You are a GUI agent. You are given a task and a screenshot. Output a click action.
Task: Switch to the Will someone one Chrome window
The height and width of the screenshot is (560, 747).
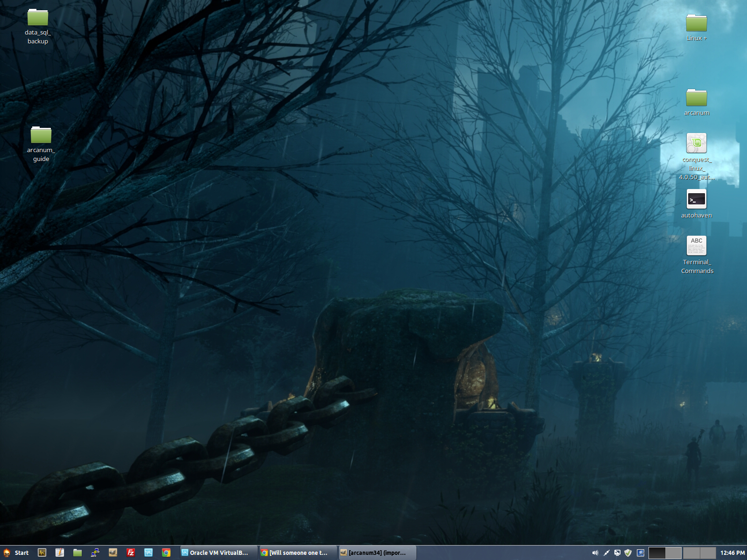297,553
